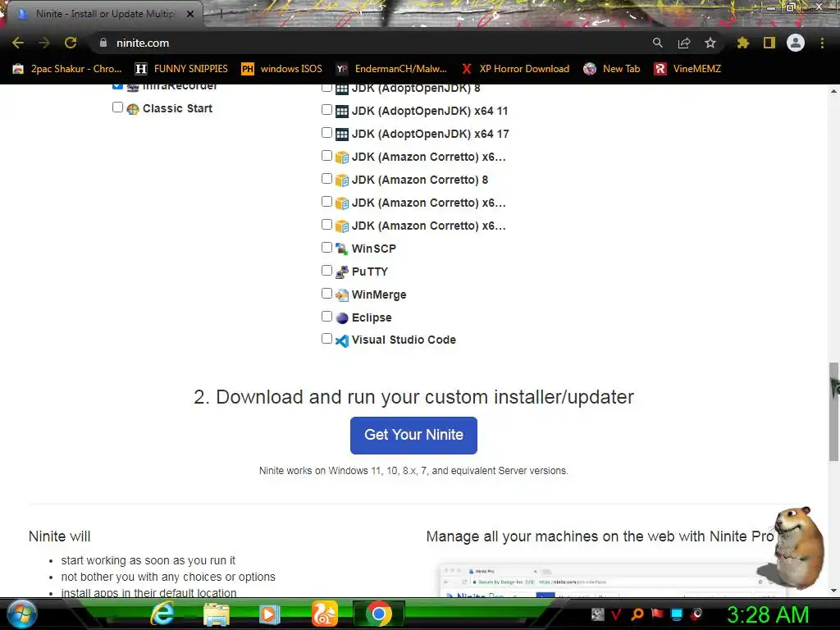Click the Eclipse app icon
Image resolution: width=840 pixels, height=630 pixels.
[342, 317]
